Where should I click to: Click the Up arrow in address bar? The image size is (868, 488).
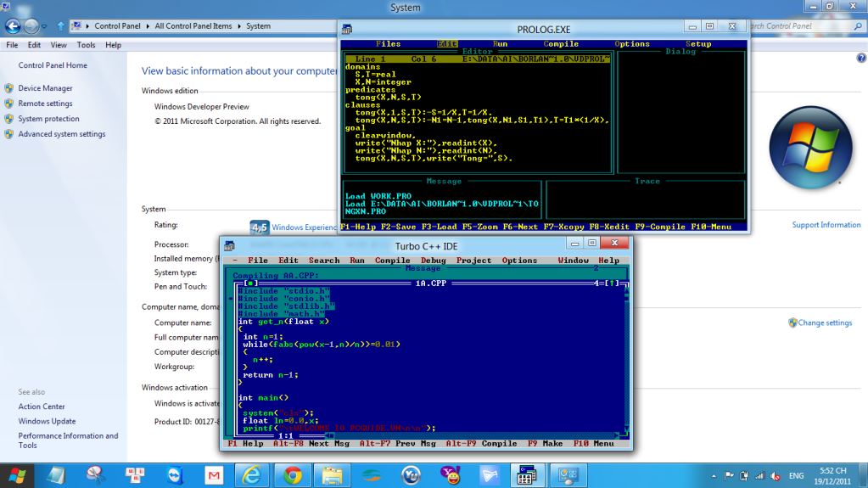coord(60,26)
